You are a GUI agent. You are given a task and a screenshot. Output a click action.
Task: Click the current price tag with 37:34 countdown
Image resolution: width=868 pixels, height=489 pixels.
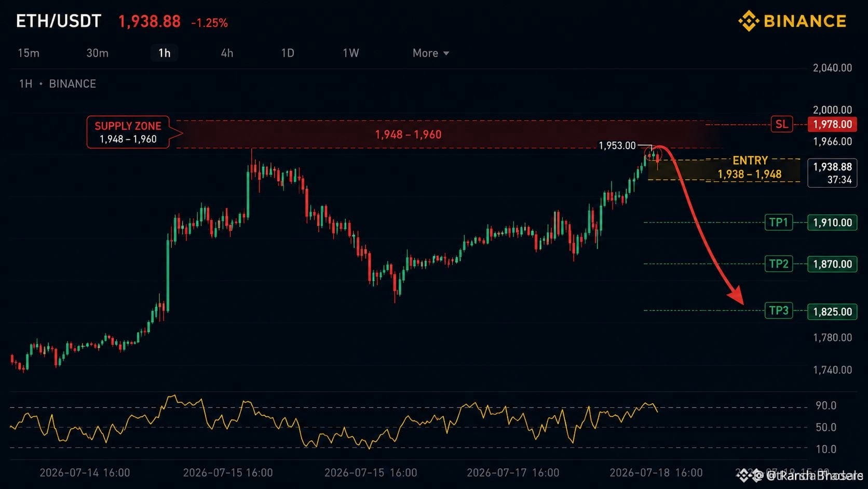(832, 173)
